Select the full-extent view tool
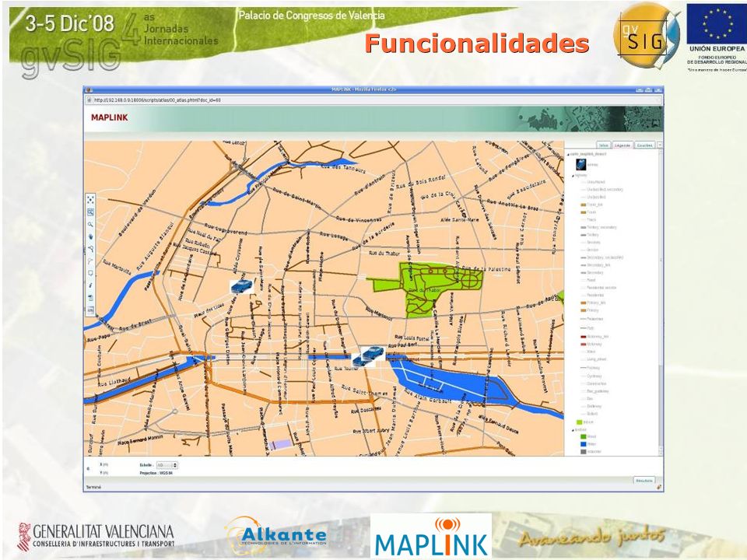Viewport: 747px width, 560px height. (90, 200)
